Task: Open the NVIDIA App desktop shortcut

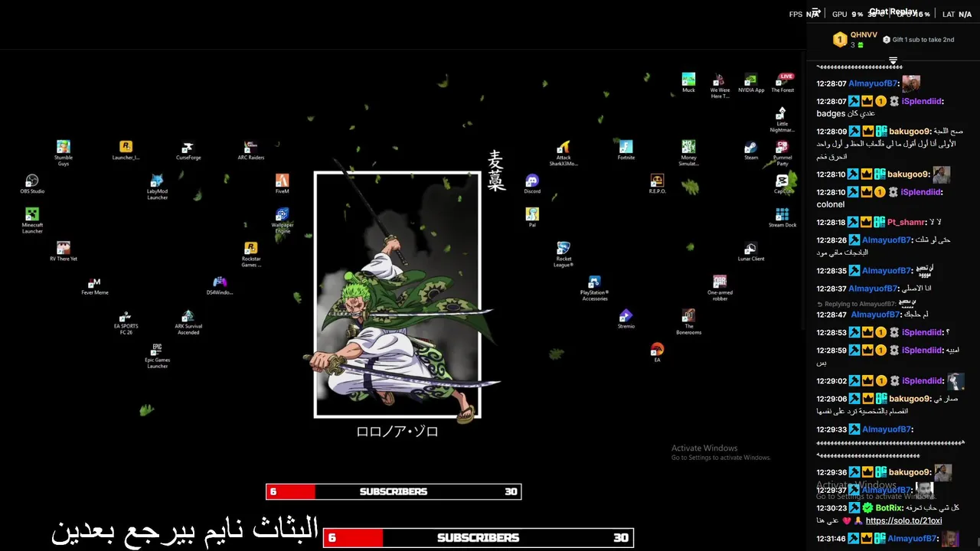Action: [x=751, y=83]
